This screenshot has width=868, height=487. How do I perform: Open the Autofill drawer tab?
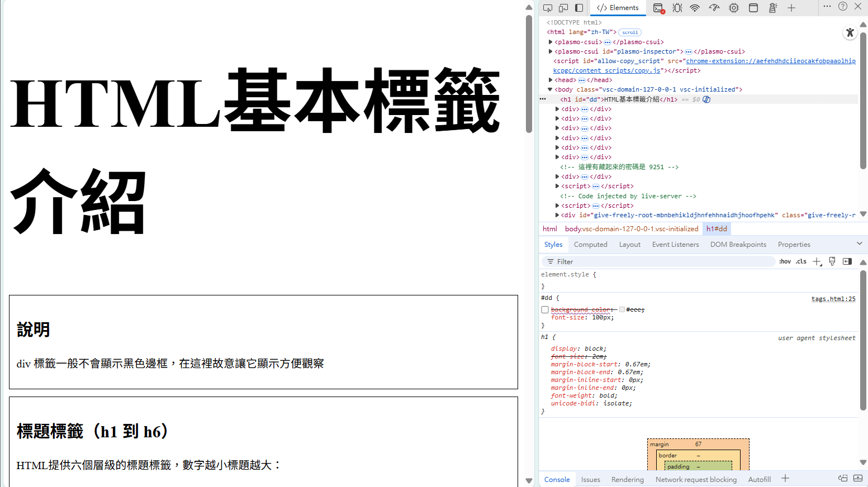click(x=760, y=479)
